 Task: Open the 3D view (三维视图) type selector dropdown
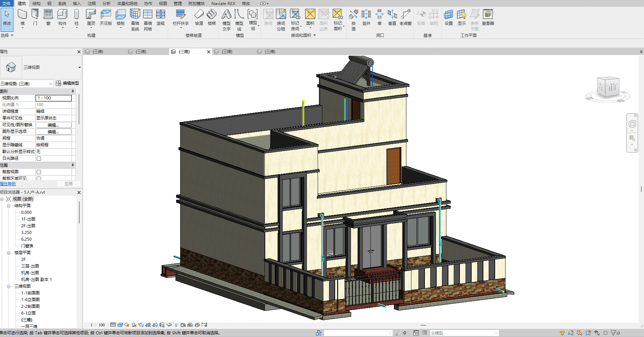pos(80,67)
